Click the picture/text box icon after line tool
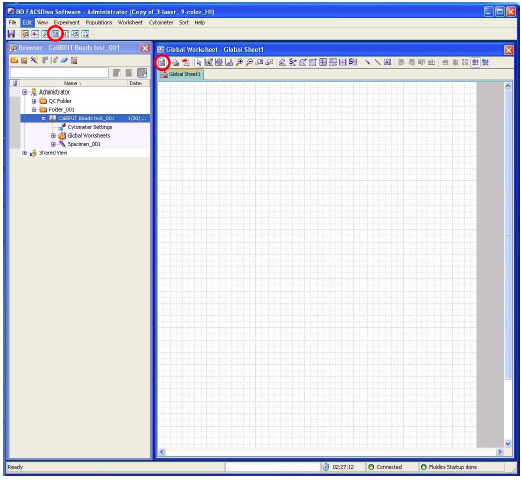Image resolution: width=522 pixels, height=480 pixels. [387, 62]
